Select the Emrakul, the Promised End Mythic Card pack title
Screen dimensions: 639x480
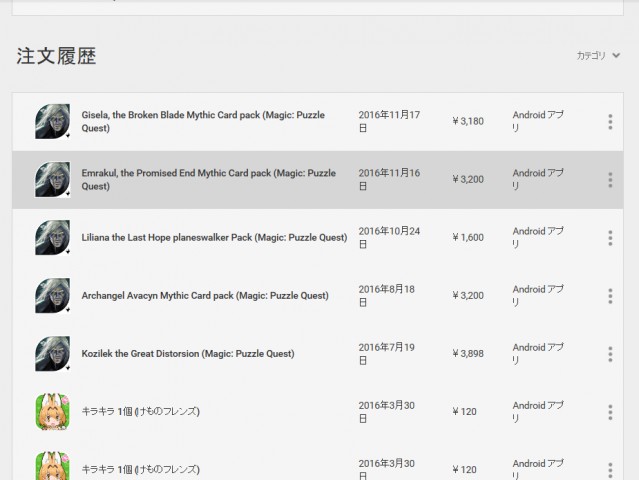pos(209,180)
